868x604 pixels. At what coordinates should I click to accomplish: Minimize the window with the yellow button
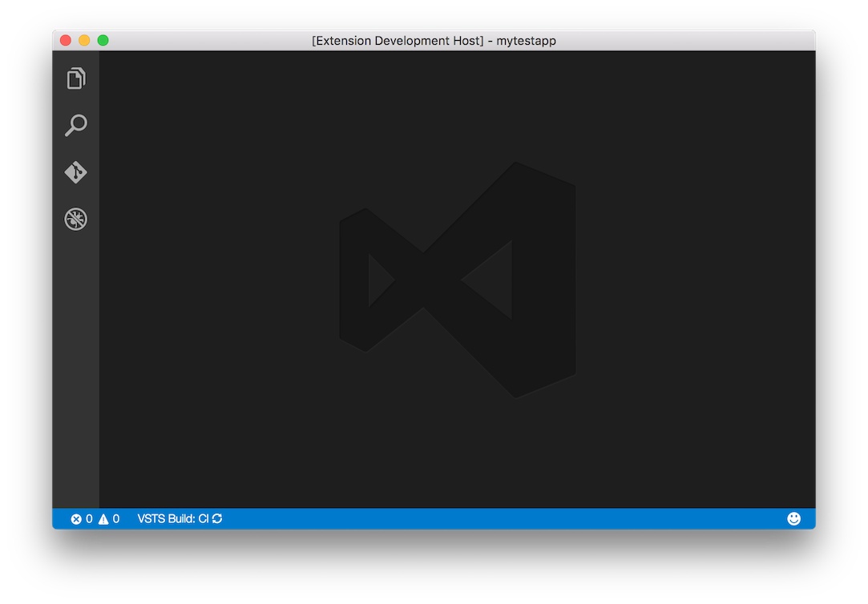[x=84, y=40]
